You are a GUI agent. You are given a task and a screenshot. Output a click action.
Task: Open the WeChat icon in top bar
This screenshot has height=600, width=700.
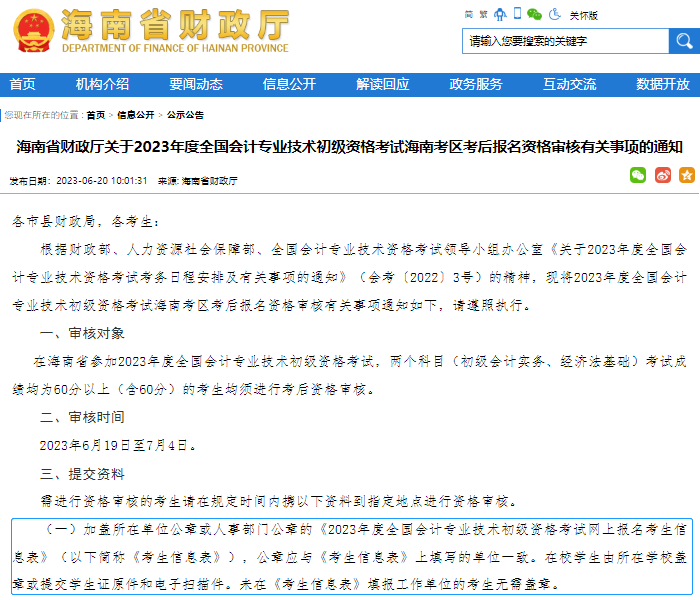pos(534,14)
